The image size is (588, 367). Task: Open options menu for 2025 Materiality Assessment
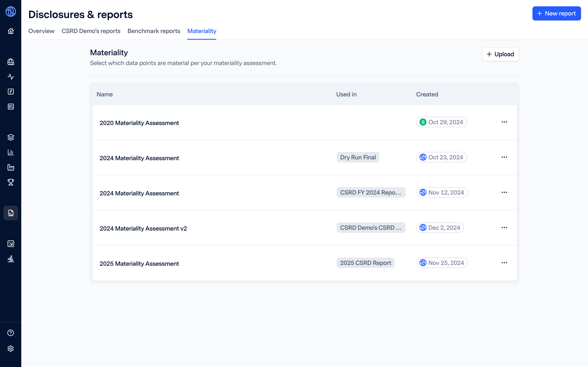(x=504, y=263)
